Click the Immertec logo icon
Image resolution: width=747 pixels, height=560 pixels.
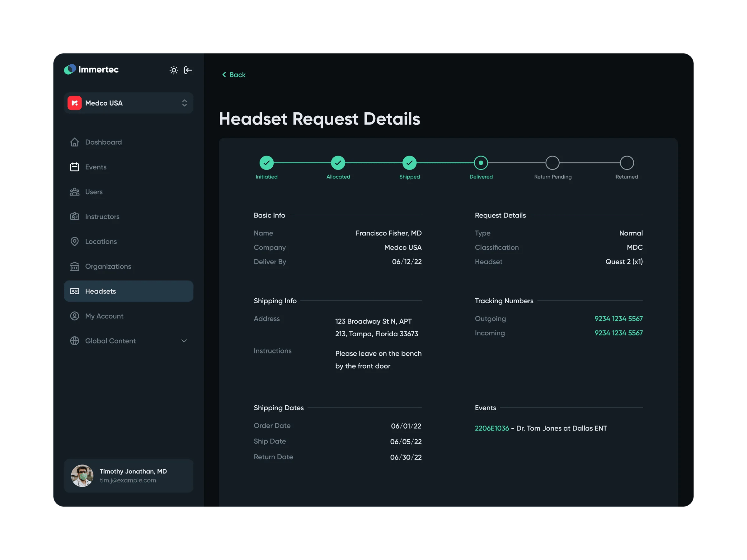(70, 69)
